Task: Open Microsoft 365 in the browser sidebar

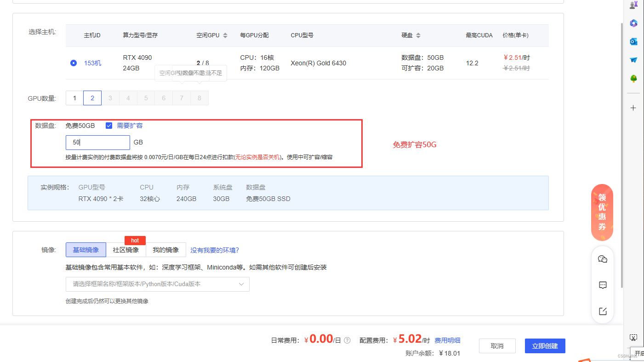Action: pos(633,23)
